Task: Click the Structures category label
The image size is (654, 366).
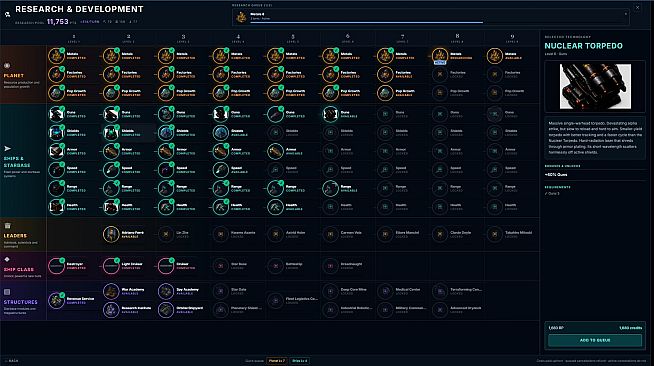Action: tap(20, 302)
